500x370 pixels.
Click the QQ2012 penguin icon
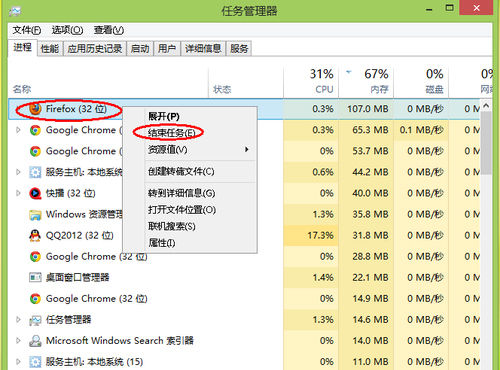[35, 235]
